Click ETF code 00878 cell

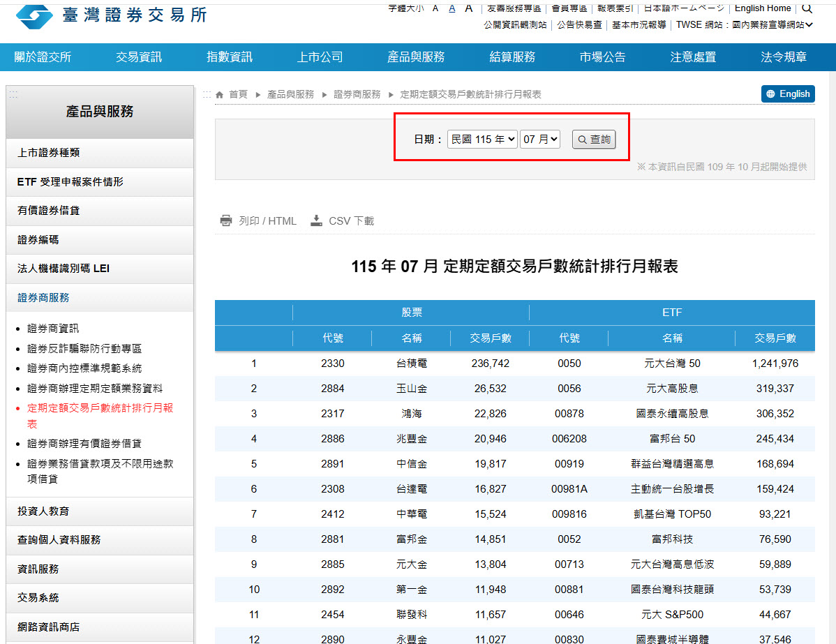[569, 414]
